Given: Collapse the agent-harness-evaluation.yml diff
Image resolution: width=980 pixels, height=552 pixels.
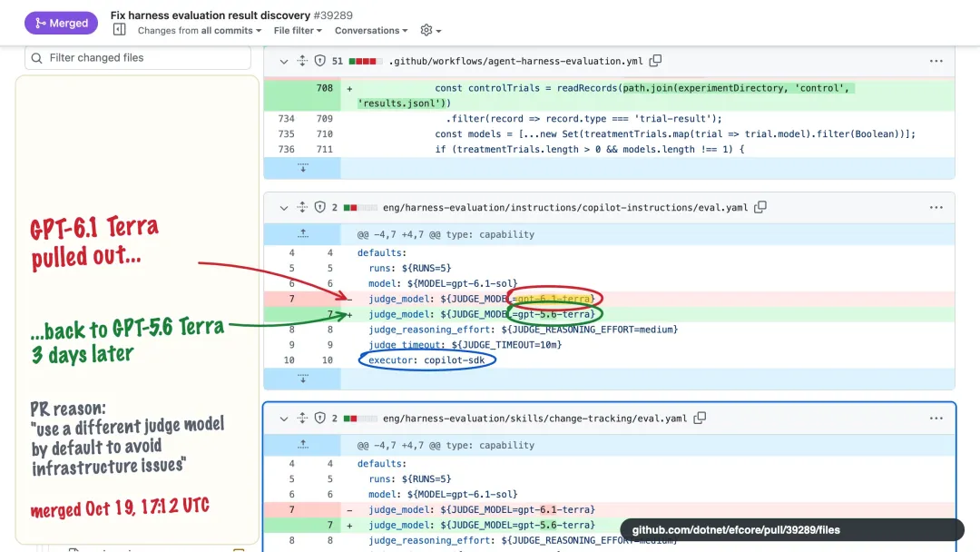Looking at the screenshot, I should click(x=284, y=61).
